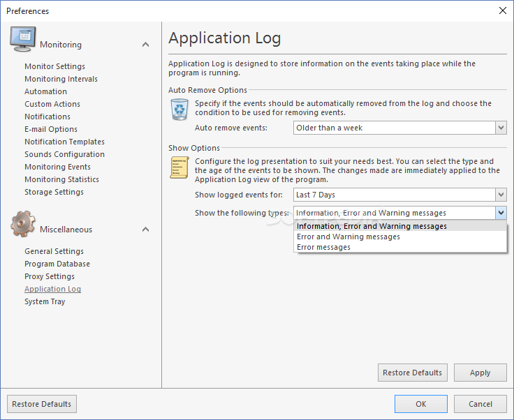Viewport: 514px width, 420px height.
Task: Open the Auto remove events dropdown
Action: (501, 128)
